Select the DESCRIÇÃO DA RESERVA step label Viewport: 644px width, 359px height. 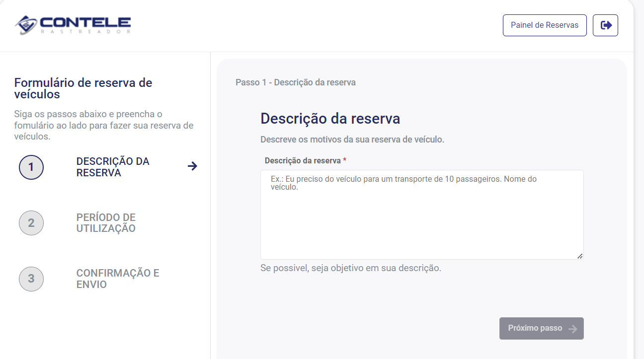[113, 167]
